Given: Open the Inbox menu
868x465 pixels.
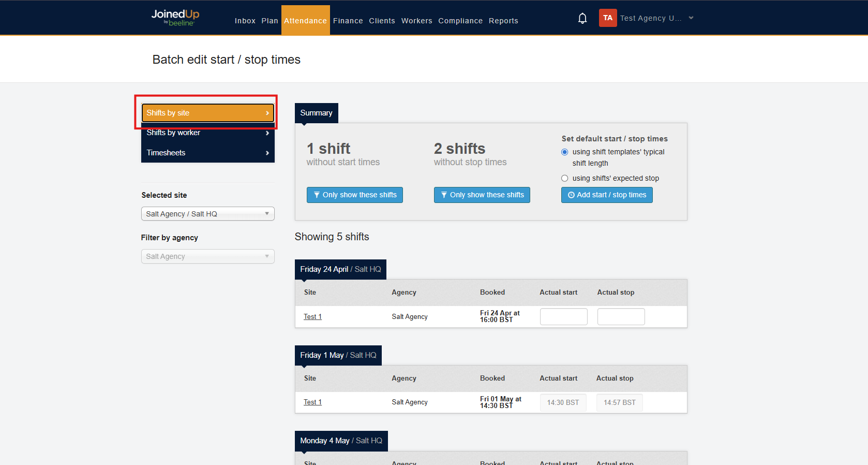Looking at the screenshot, I should click(x=245, y=21).
